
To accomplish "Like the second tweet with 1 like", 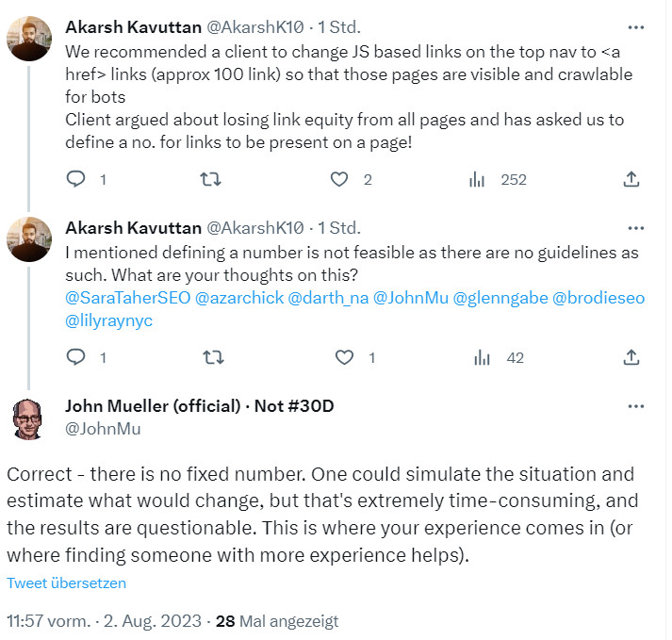I will pos(345,357).
